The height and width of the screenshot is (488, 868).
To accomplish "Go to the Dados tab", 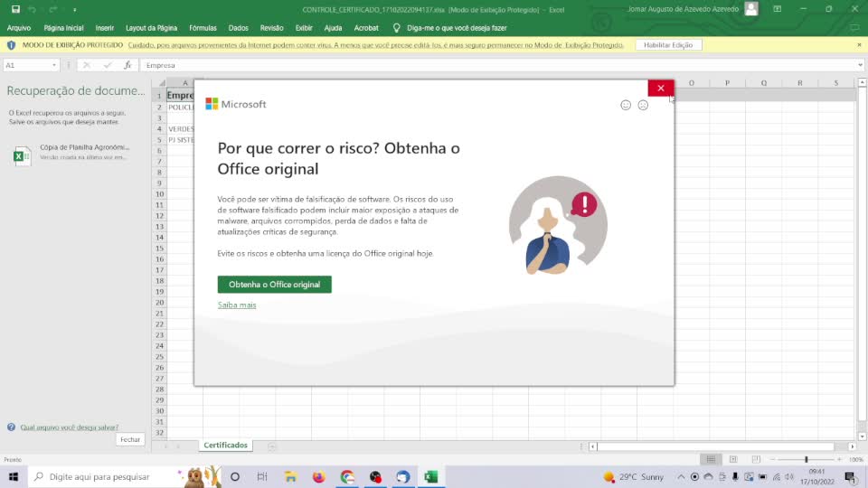I will pos(238,28).
